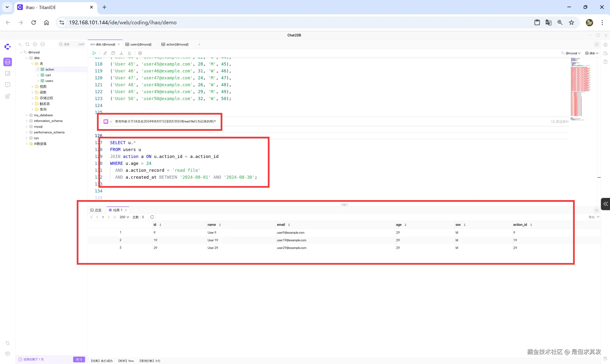Click browser translate page icon

549,23
